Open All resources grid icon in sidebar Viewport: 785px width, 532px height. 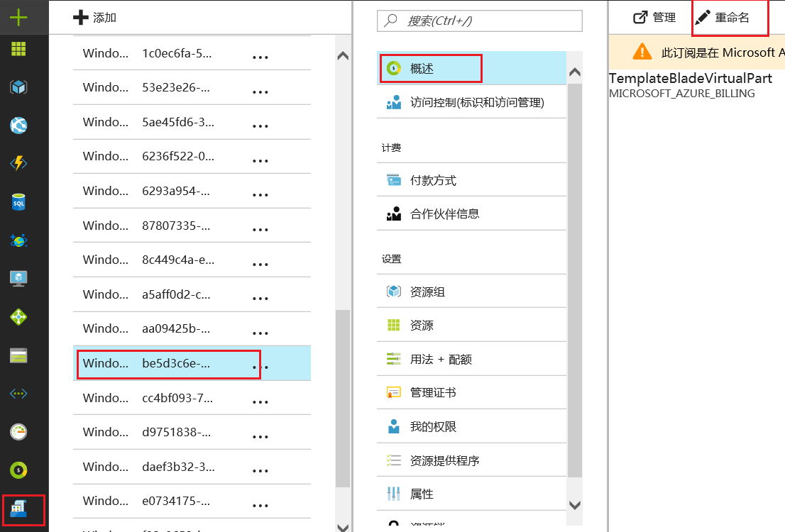18,49
